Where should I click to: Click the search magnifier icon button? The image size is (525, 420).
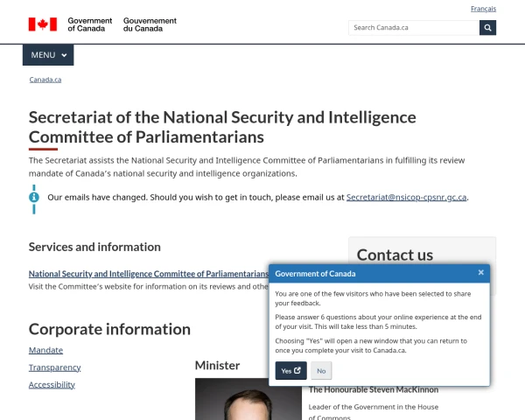(487, 27)
